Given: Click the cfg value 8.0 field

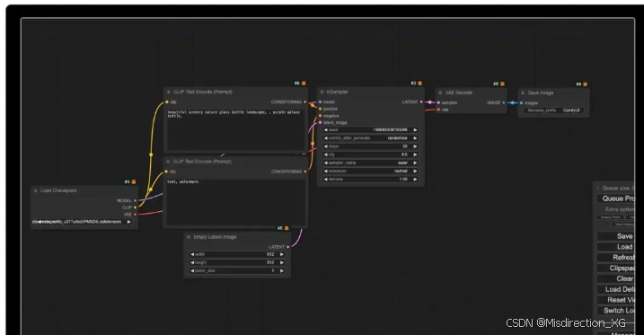Looking at the screenshot, I should coord(370,154).
